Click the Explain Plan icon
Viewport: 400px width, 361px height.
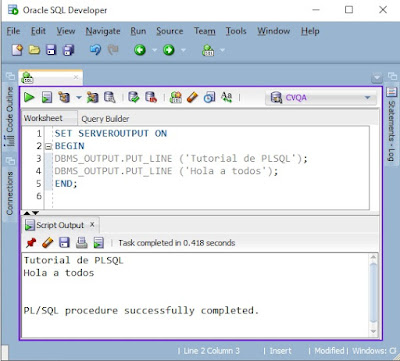[x=64, y=97]
